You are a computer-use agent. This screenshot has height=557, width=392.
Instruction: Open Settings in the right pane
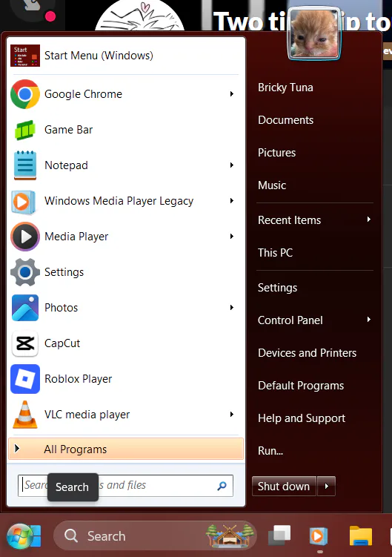(x=277, y=288)
